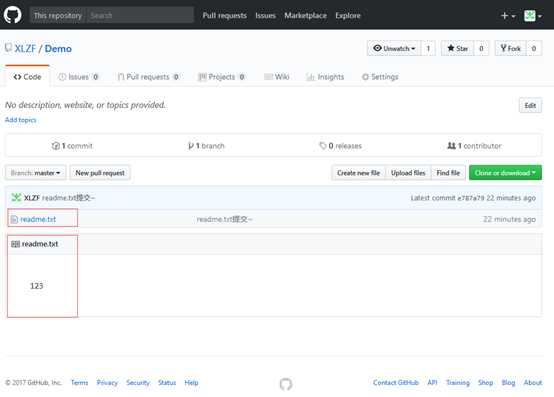Viewport: 554px width, 397px height.
Task: Switch to the Projects tab
Action: [x=222, y=77]
